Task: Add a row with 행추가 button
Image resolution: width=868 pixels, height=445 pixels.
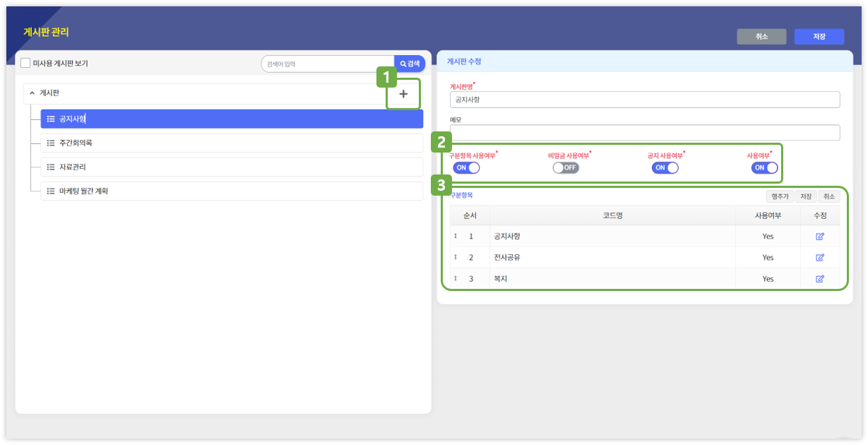Action: point(780,196)
